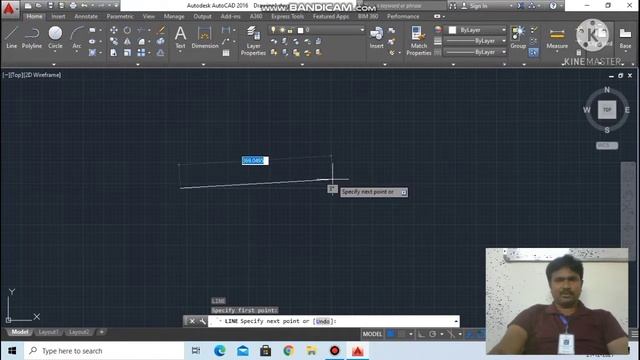Insert a Table from Annotation panel
Screen dimensions: 640x360
point(226,53)
